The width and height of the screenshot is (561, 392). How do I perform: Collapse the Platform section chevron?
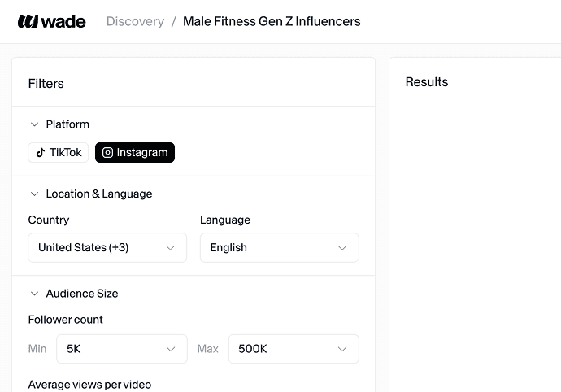34,124
